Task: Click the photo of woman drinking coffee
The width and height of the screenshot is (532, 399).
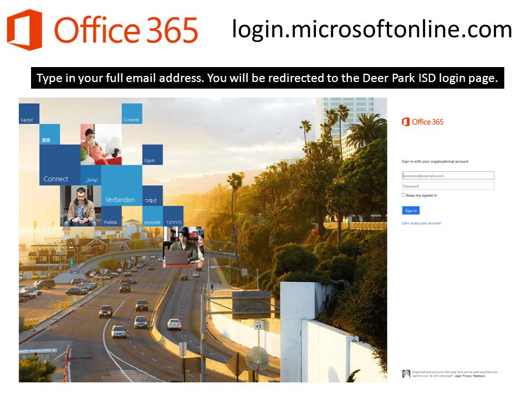Action: (101, 145)
